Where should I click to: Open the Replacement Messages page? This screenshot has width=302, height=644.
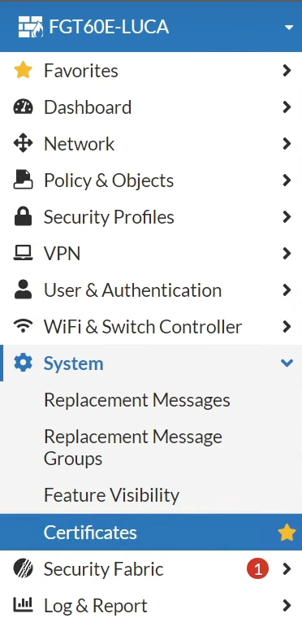(137, 399)
